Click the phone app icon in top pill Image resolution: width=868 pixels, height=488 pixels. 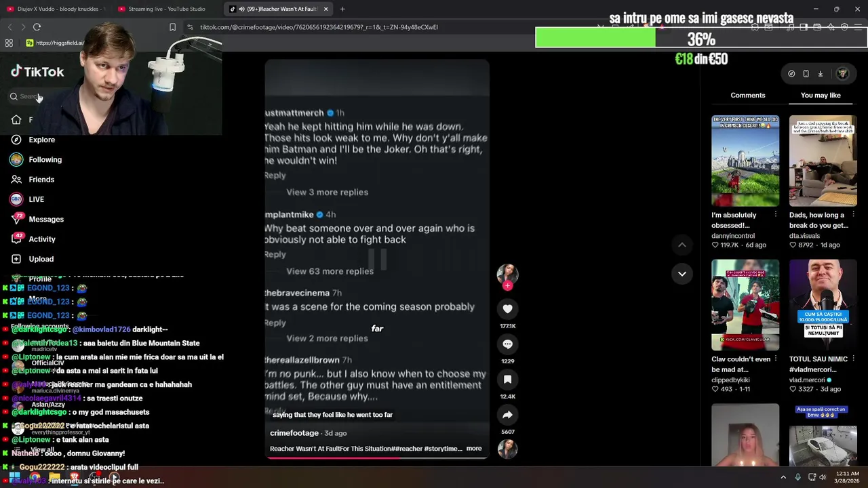(806, 74)
